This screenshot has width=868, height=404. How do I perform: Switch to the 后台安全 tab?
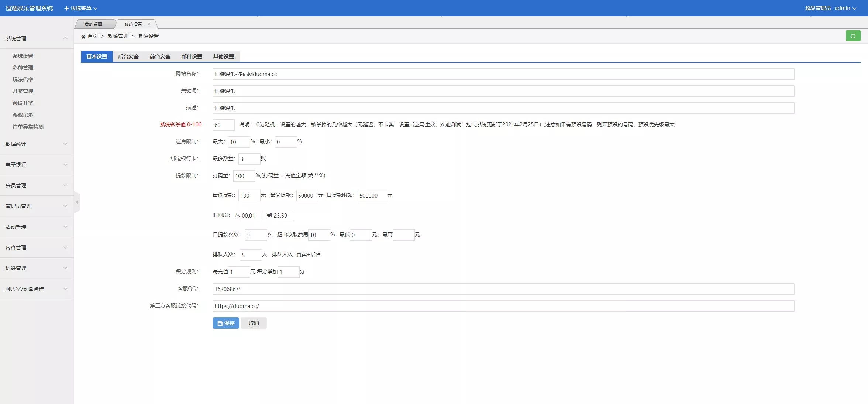[x=128, y=57]
